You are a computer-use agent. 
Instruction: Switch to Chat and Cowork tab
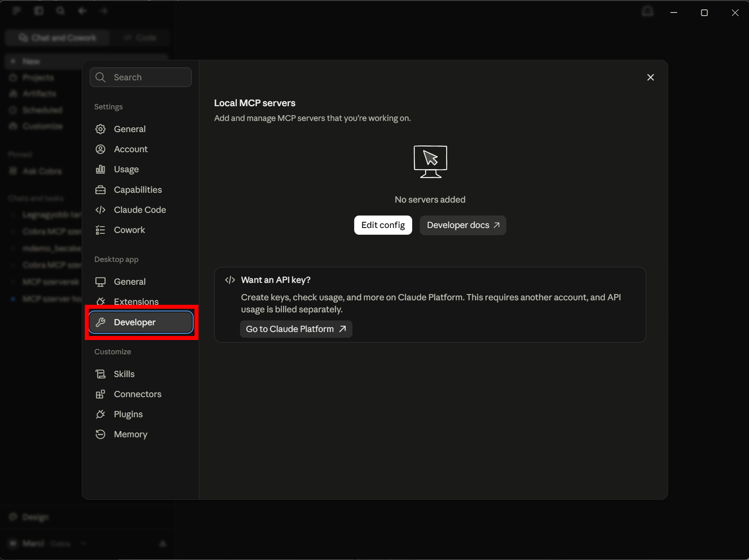(x=58, y=38)
